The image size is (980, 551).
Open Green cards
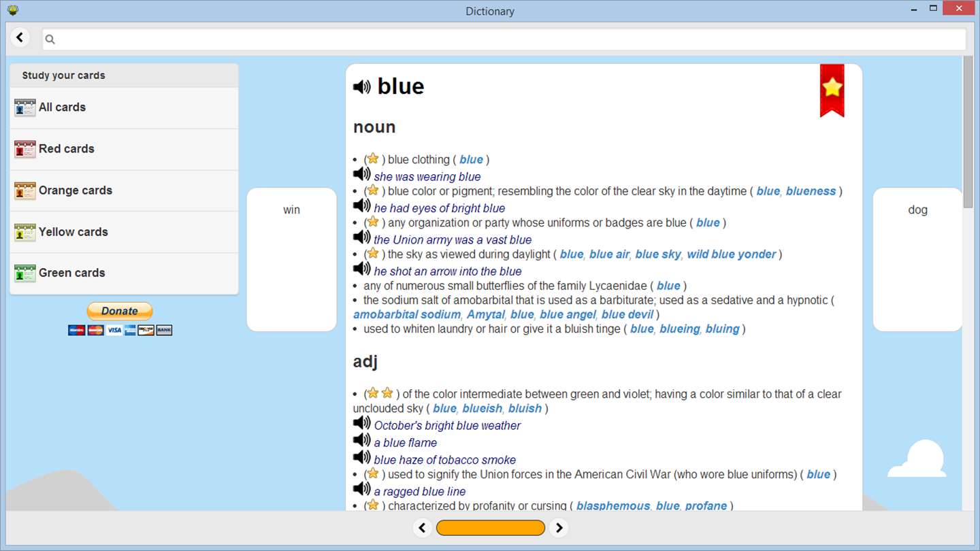coord(124,273)
